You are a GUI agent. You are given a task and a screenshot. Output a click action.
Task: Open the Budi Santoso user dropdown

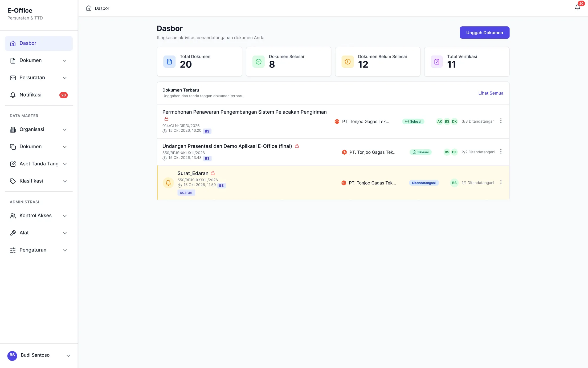pos(39,355)
